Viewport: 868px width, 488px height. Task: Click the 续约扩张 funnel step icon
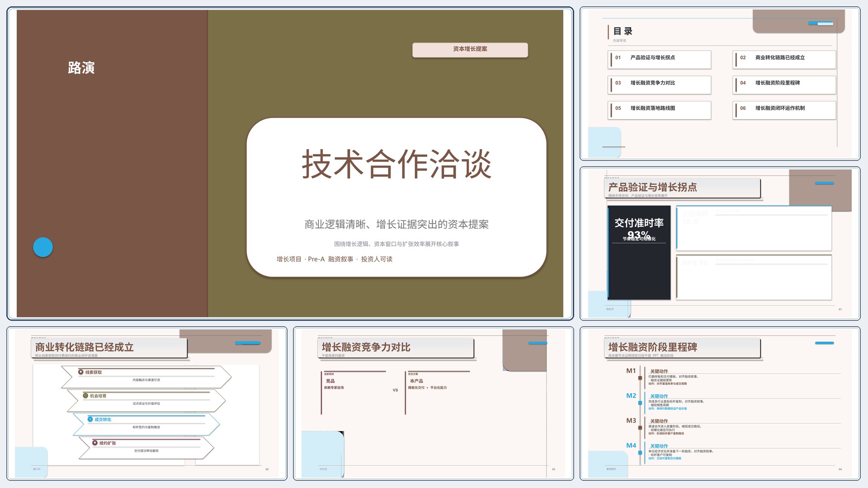(95, 443)
